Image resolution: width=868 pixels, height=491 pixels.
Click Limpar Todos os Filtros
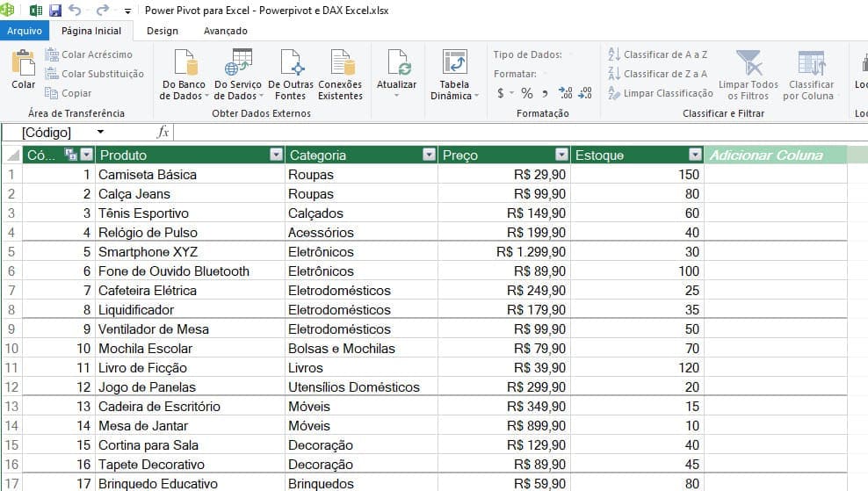pyautogui.click(x=748, y=65)
